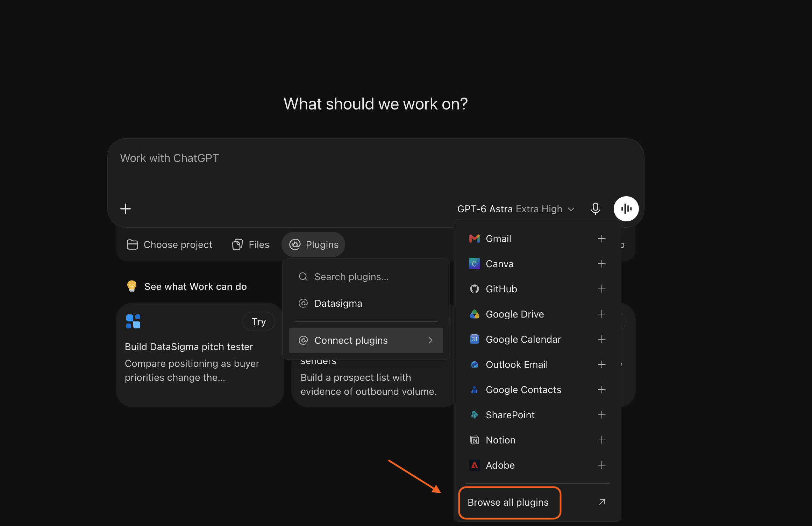
Task: Add the Canva plugin with its plus icon
Action: (x=601, y=264)
